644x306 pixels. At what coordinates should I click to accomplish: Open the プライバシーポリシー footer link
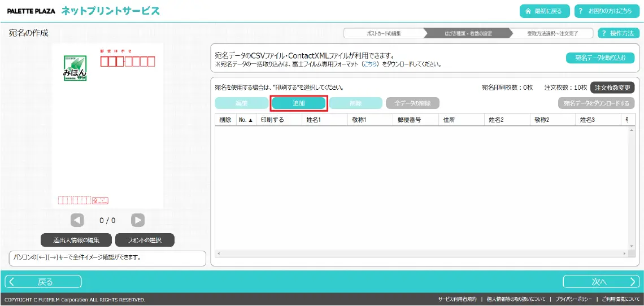[x=573, y=299]
